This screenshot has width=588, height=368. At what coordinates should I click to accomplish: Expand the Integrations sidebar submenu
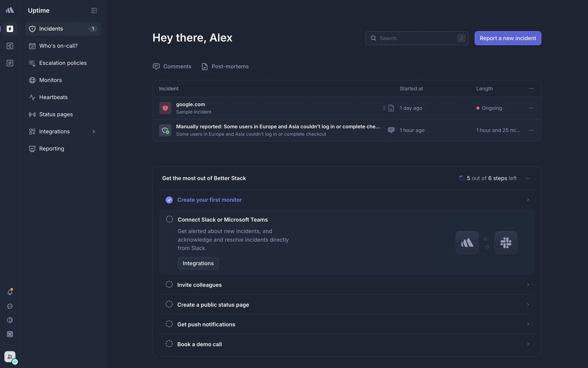tap(94, 132)
